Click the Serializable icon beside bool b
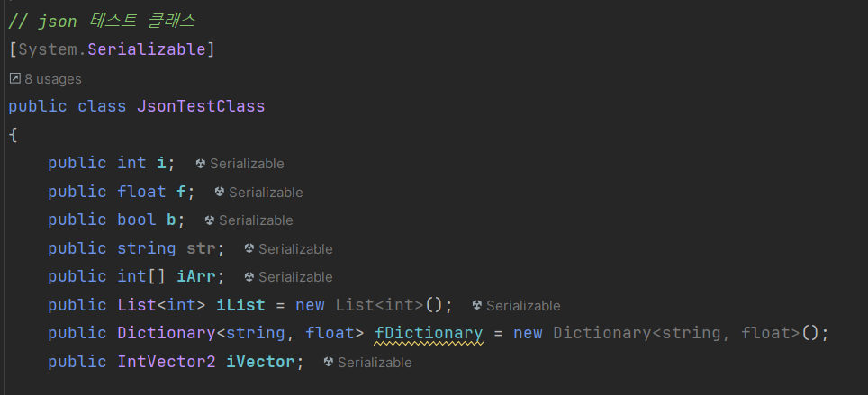The height and width of the screenshot is (395, 868). point(209,220)
